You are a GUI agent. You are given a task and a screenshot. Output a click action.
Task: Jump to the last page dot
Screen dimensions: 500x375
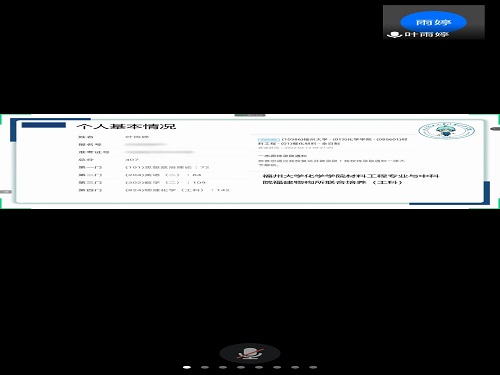tap(313, 367)
